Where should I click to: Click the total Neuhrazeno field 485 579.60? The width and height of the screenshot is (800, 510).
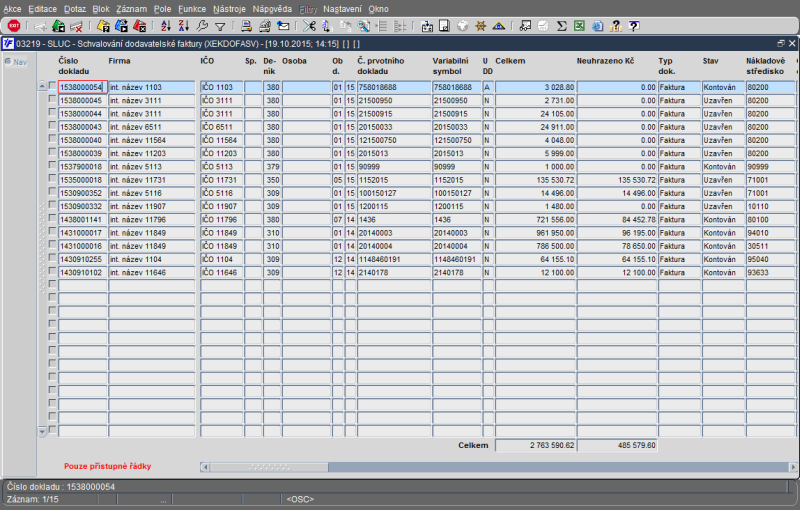click(x=617, y=445)
